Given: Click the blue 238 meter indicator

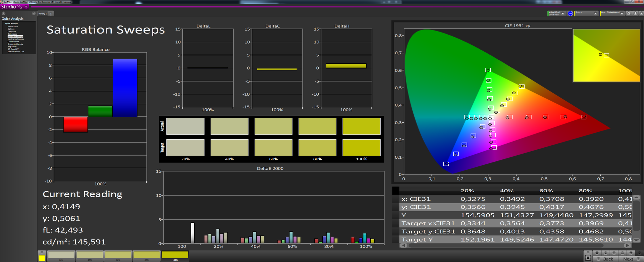Looking at the screenshot, I should (570, 13).
